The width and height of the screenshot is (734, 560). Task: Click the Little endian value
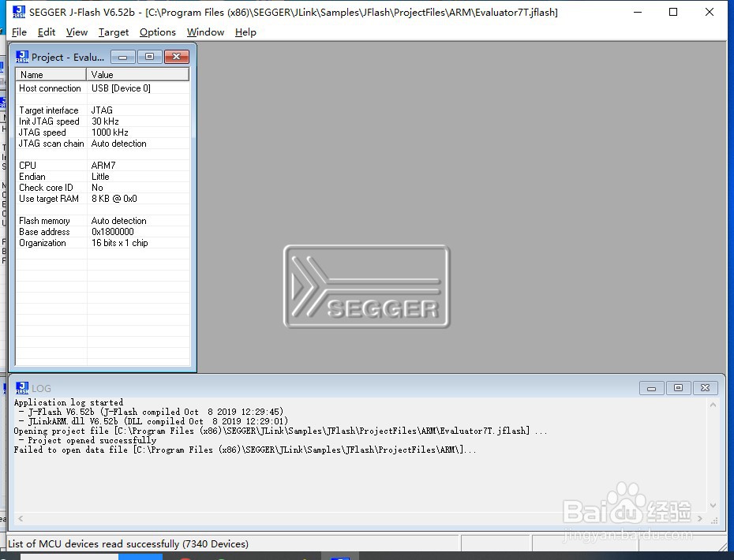[100, 177]
